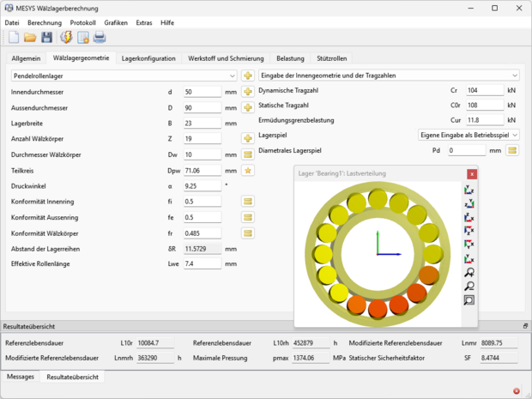532x399 pixels.
Task: Fit the bearing view to window
Action: click(x=469, y=300)
